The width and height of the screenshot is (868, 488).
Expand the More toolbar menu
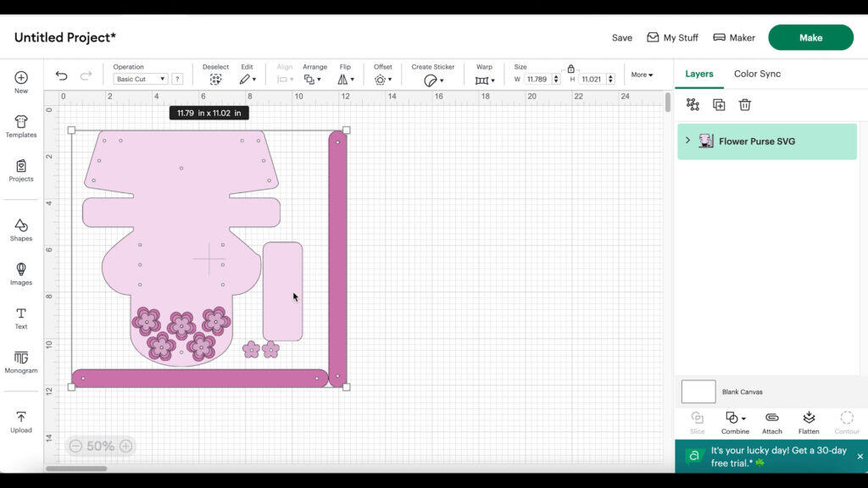point(642,75)
